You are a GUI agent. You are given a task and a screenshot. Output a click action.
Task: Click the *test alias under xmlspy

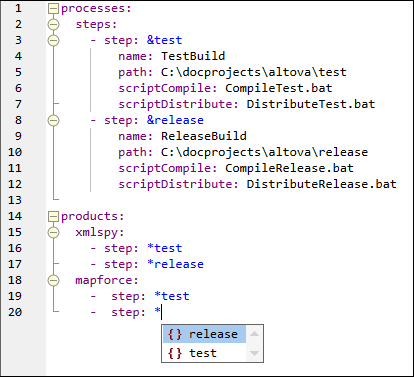[165, 248]
